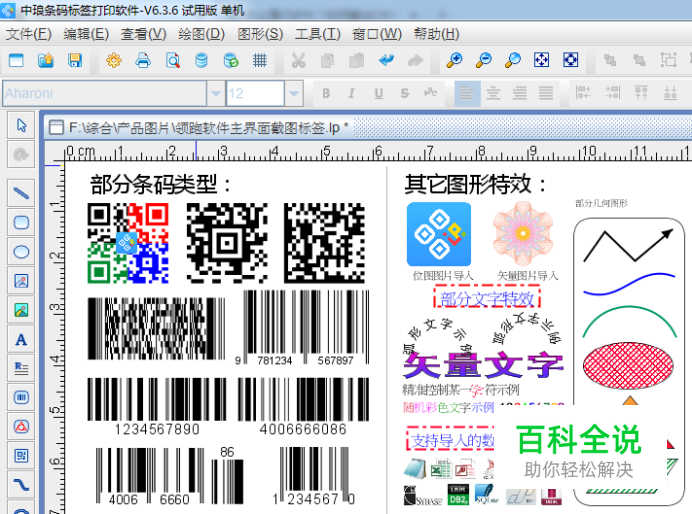The height and width of the screenshot is (514, 692).
Task: Open the 帮助(H) menu
Action: [436, 34]
